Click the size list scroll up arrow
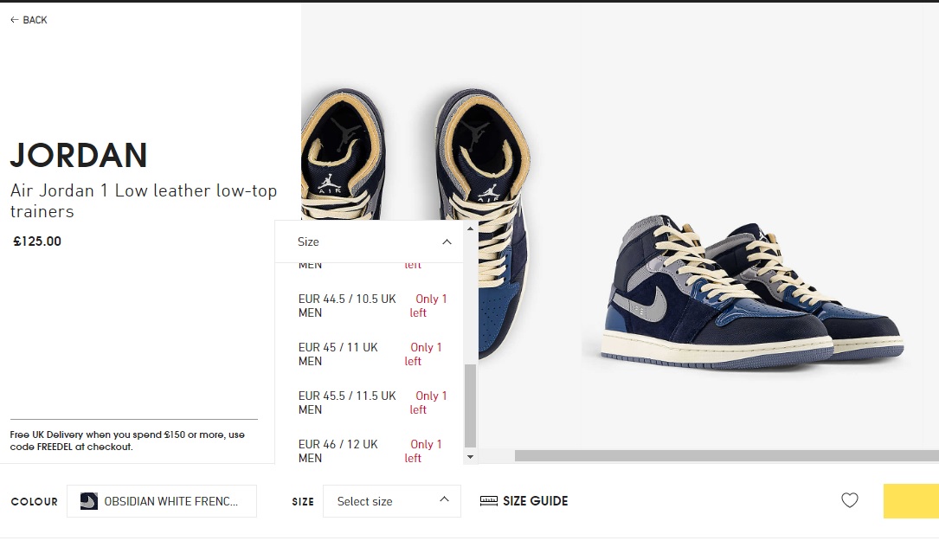 click(x=470, y=229)
